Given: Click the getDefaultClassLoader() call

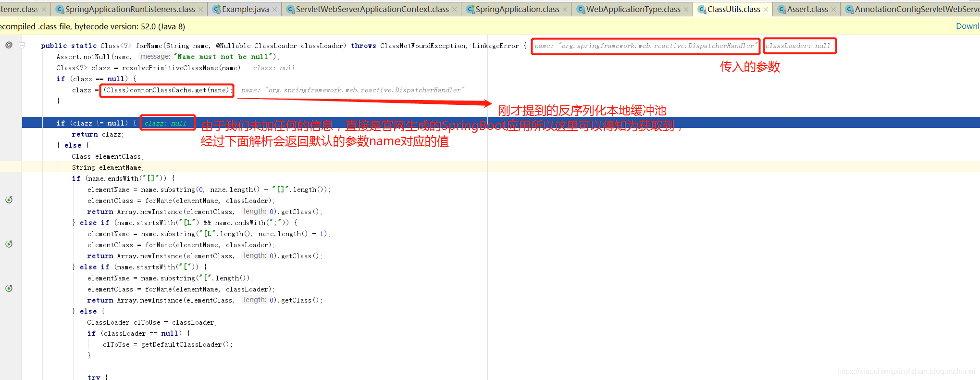Looking at the screenshot, I should point(185,344).
